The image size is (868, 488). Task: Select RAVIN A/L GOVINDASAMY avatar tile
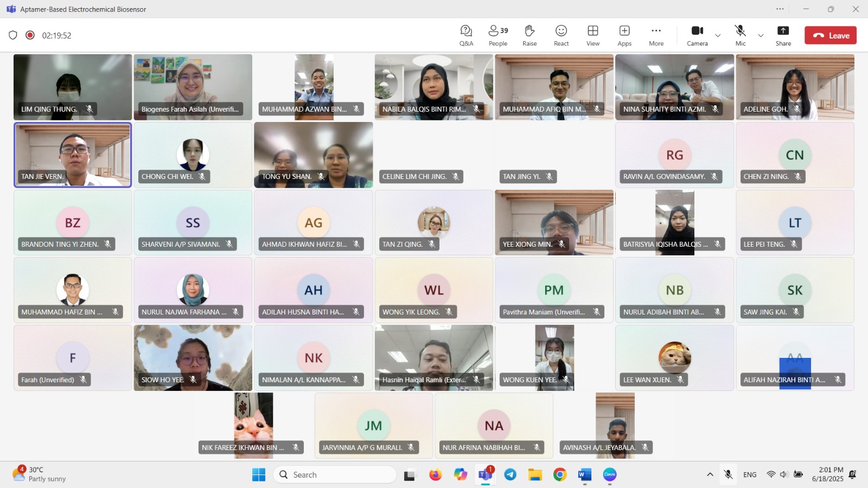(675, 155)
